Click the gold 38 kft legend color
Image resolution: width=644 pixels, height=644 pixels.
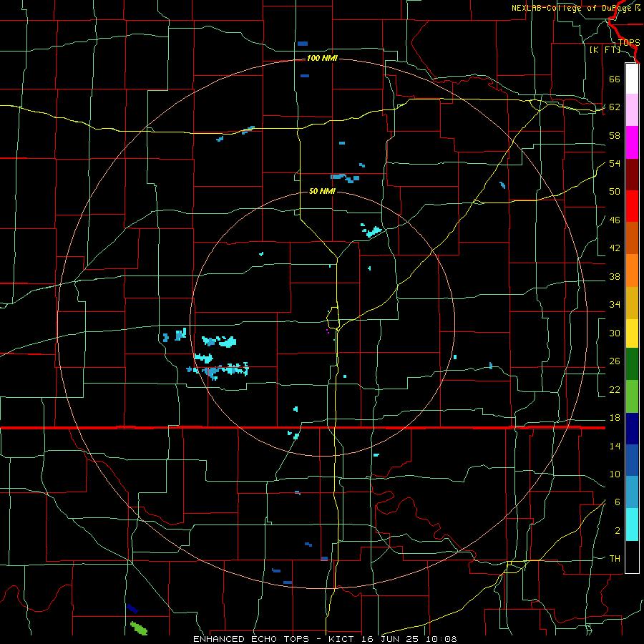pos(632,303)
